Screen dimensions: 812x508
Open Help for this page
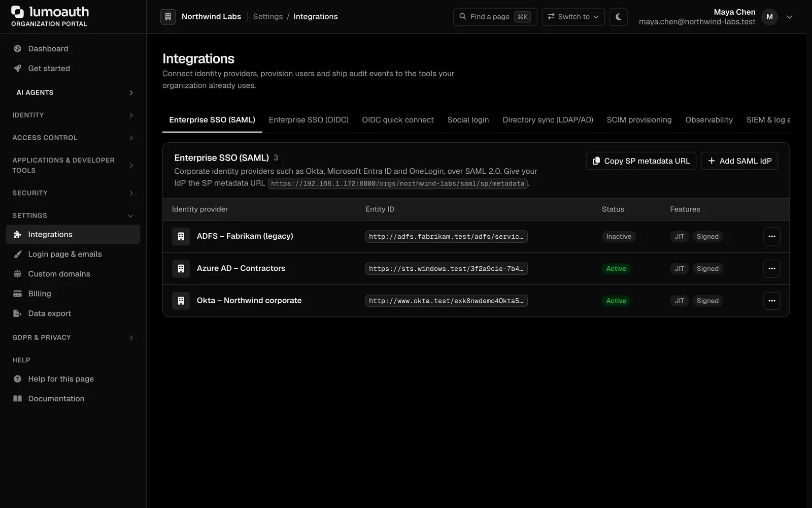73,379
